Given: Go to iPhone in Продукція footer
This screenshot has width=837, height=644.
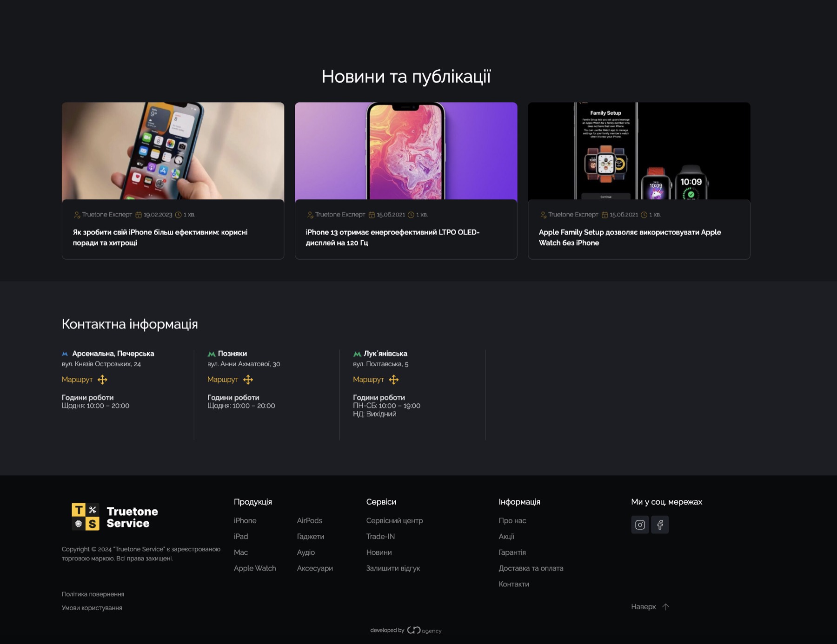Looking at the screenshot, I should pyautogui.click(x=245, y=520).
